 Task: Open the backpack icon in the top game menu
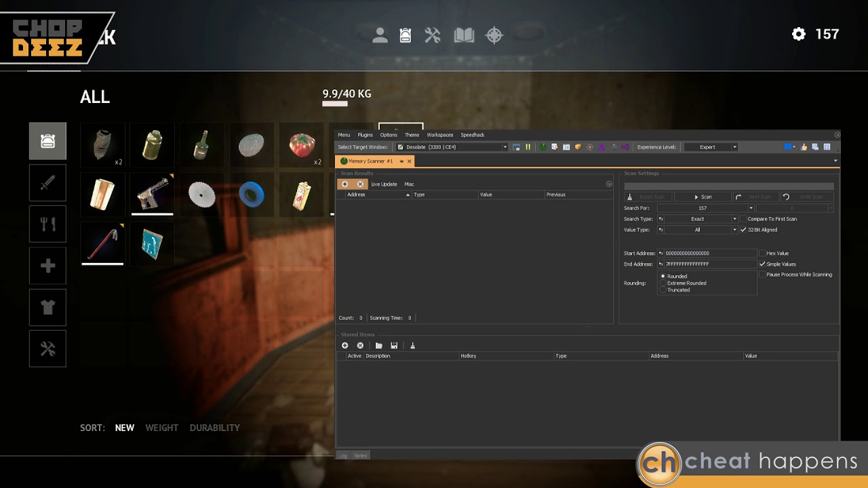(x=406, y=35)
